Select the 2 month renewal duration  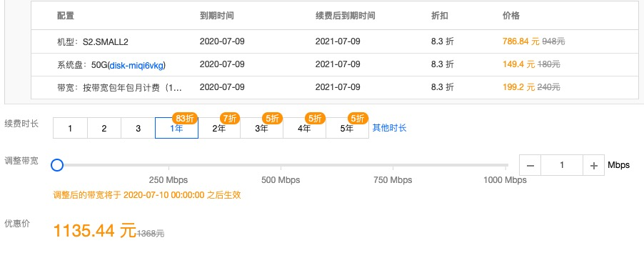point(104,128)
